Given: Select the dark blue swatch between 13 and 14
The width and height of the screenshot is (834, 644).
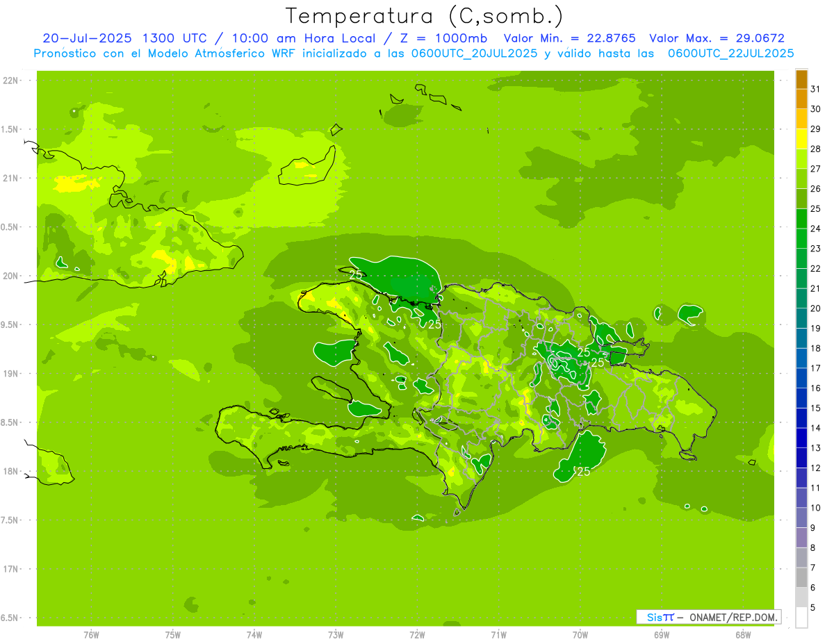Looking at the screenshot, I should [x=801, y=438].
